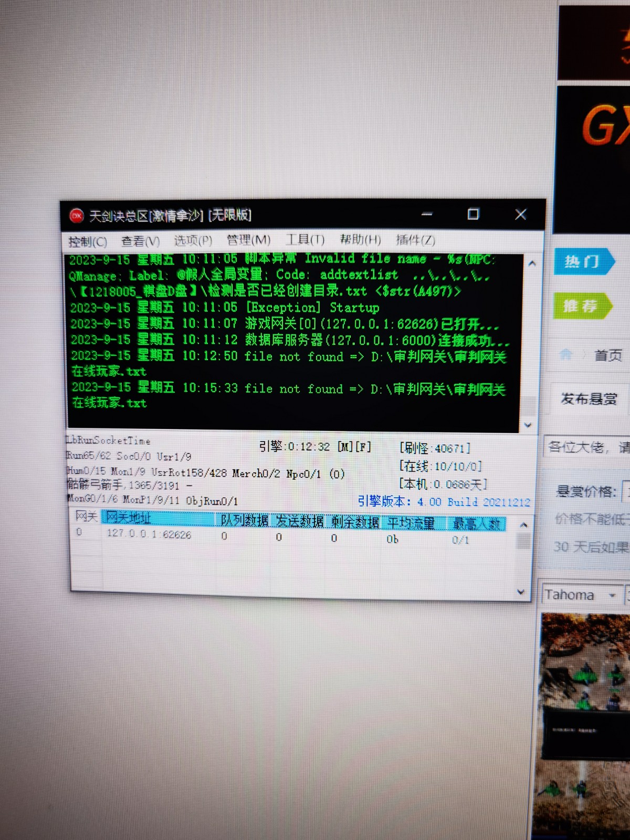630x840 pixels.
Task: Minimize the 天剑诀总区 server window
Action: coord(427,214)
